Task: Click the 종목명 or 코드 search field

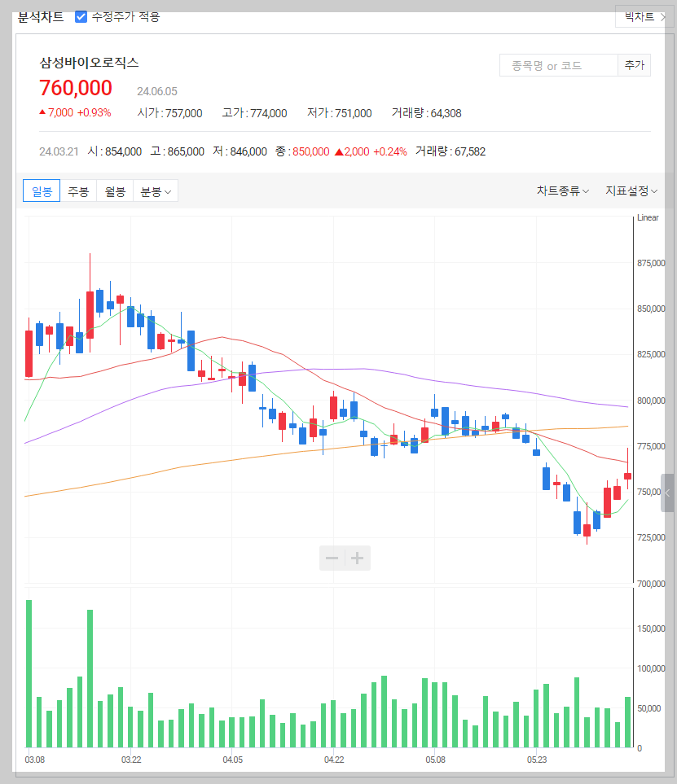Action: coord(558,65)
